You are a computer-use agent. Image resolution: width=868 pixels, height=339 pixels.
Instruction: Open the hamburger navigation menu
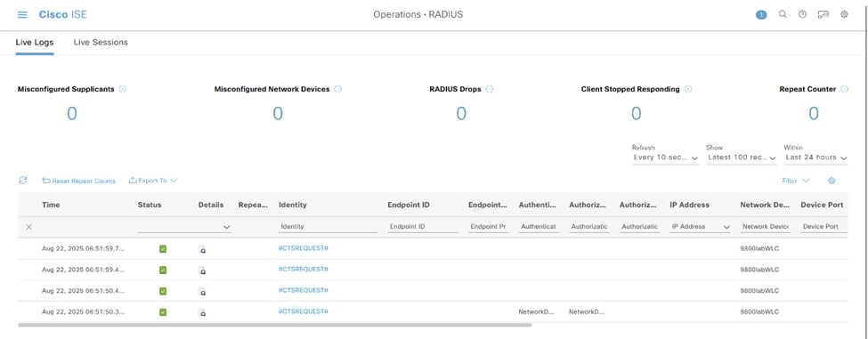[22, 15]
